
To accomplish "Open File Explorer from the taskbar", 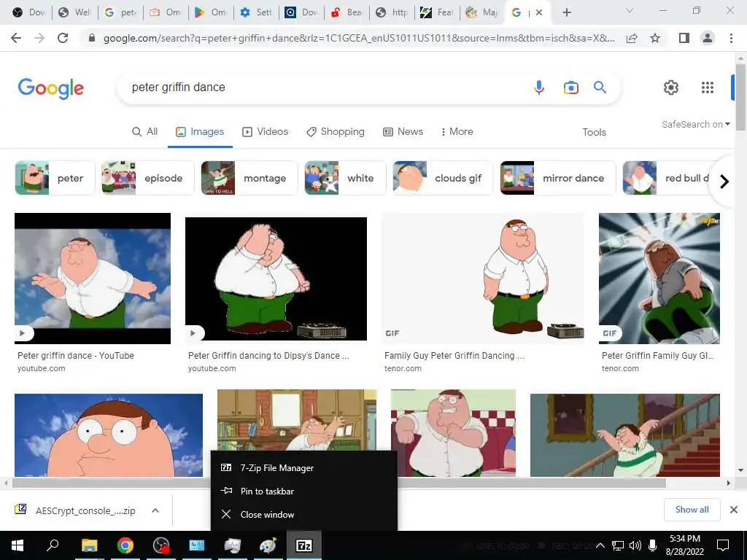I will click(89, 545).
